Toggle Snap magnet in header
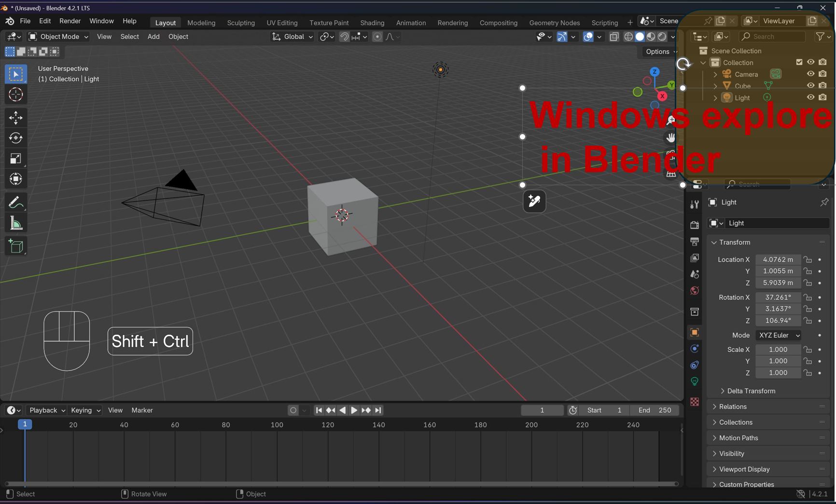836x504 pixels. pos(344,37)
